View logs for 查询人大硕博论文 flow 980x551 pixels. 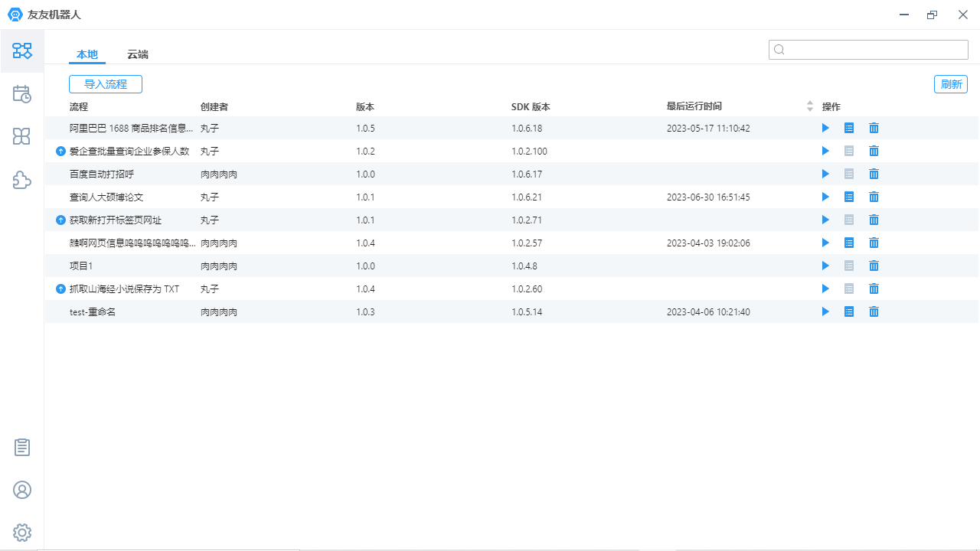(849, 197)
